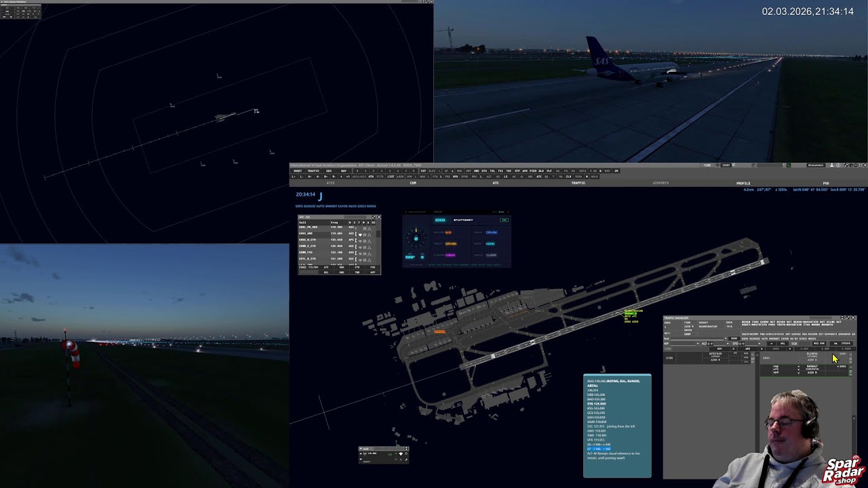Toggle the TRAFFIC button in Aurora toolbar
The width and height of the screenshot is (868, 488).
(313, 171)
